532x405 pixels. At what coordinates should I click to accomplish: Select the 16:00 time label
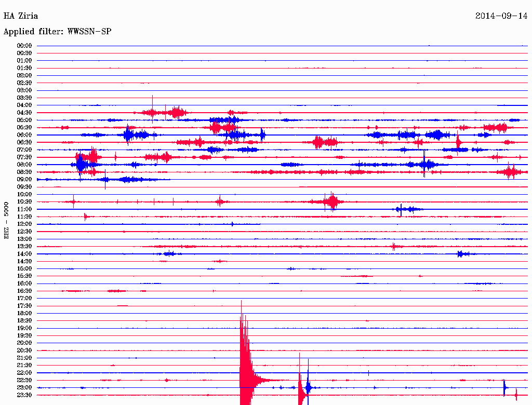click(24, 283)
